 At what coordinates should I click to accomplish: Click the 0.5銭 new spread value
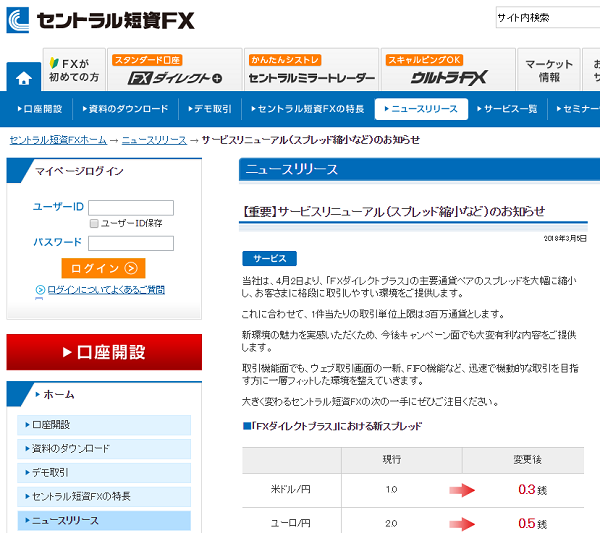click(x=532, y=523)
